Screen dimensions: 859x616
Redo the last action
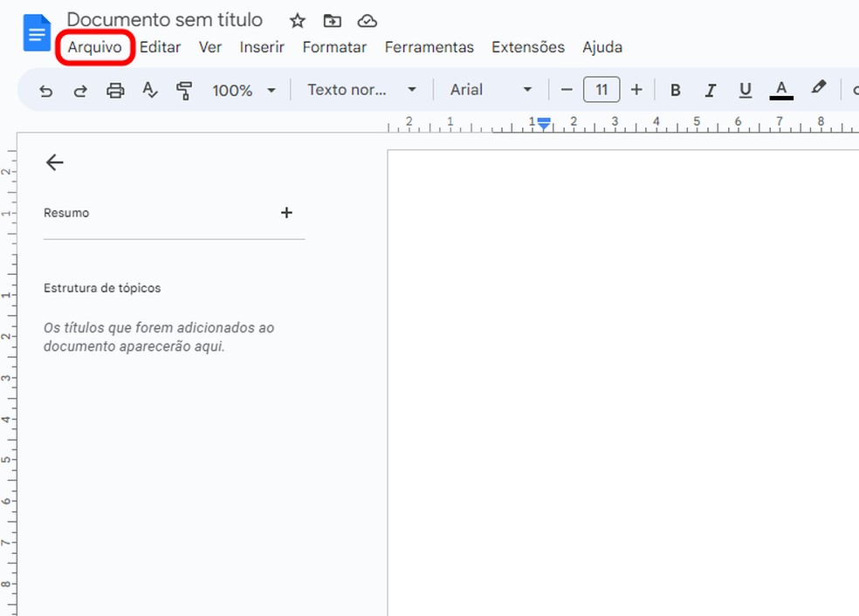pyautogui.click(x=80, y=89)
